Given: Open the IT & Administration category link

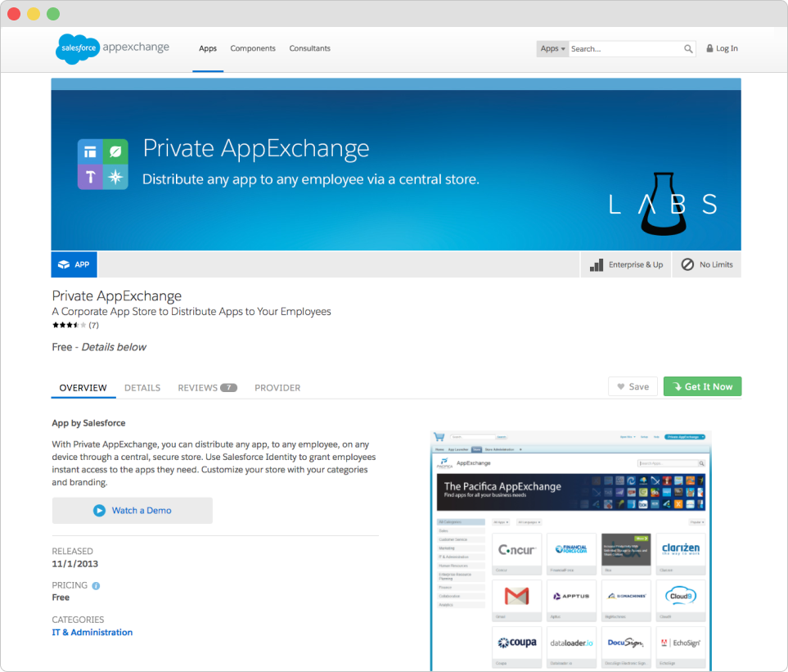Looking at the screenshot, I should (x=92, y=632).
